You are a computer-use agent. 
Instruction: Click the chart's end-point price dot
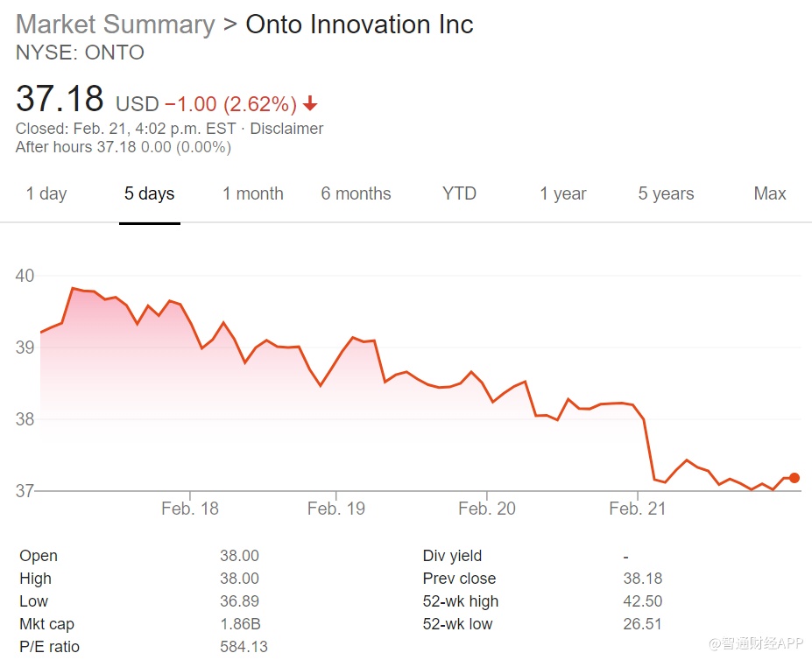click(x=794, y=478)
